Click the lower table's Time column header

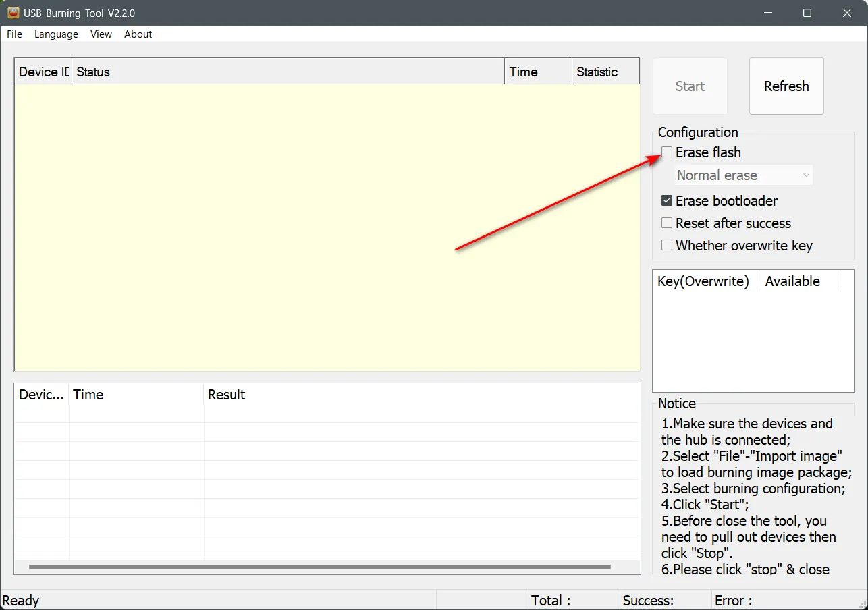[x=136, y=395]
